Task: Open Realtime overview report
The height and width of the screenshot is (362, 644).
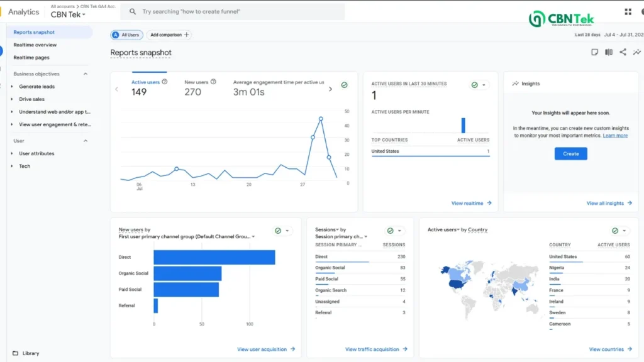Action: (x=35, y=45)
